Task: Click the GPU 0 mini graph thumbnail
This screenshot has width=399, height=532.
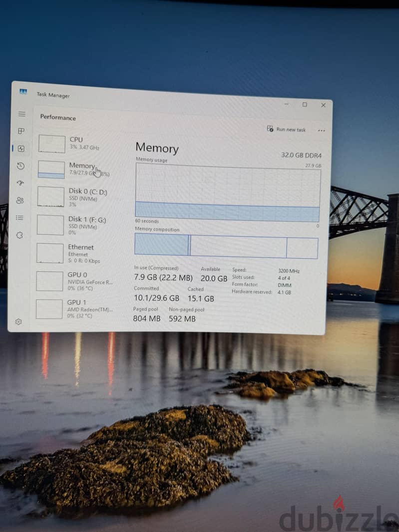Action: [x=49, y=281]
